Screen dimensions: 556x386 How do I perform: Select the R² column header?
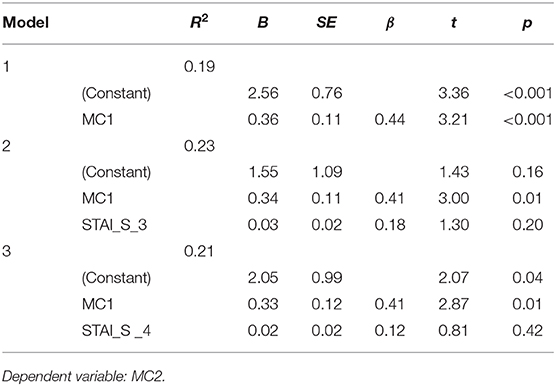click(199, 22)
